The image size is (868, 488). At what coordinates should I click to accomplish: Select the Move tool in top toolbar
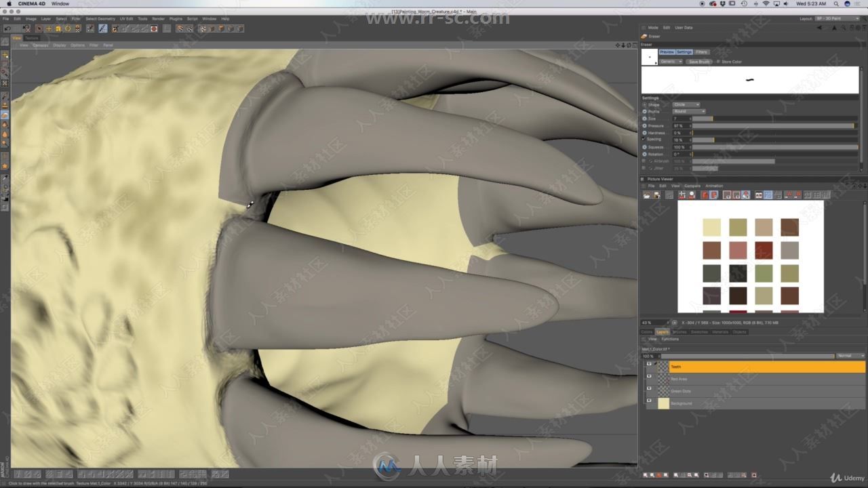[48, 28]
